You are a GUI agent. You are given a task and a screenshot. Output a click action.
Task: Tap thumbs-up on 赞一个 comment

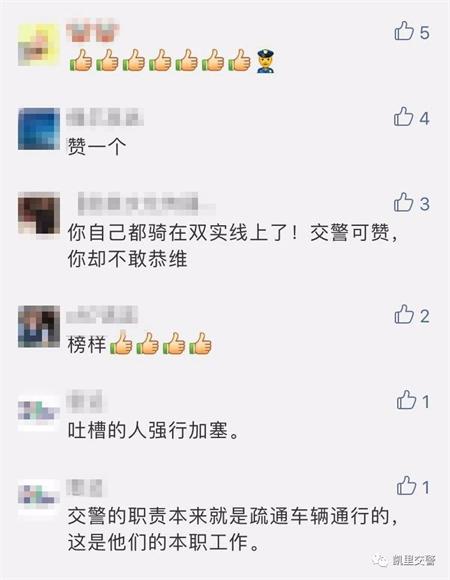[403, 117]
